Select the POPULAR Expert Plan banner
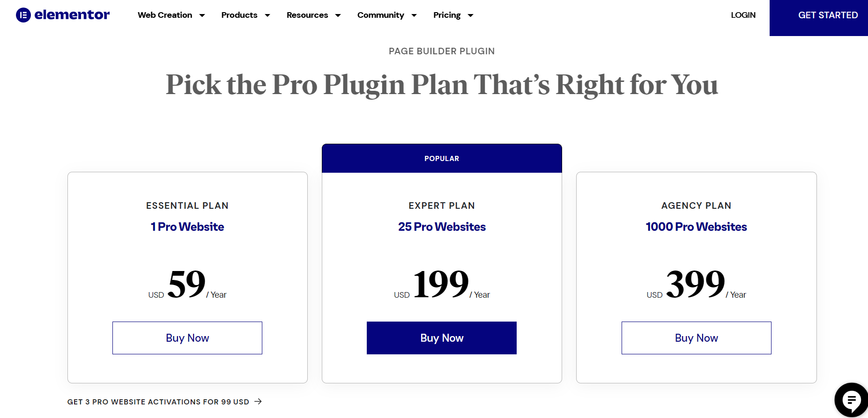This screenshot has height=418, width=868. pos(441,158)
